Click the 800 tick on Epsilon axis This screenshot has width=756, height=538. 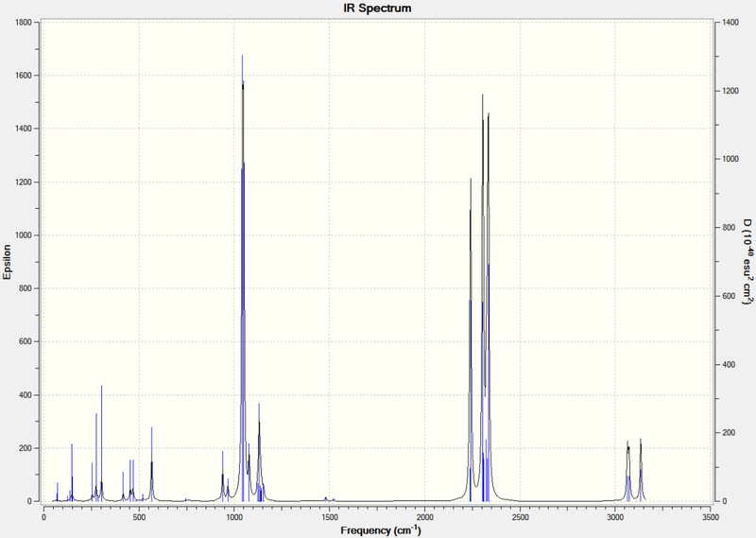click(x=26, y=288)
